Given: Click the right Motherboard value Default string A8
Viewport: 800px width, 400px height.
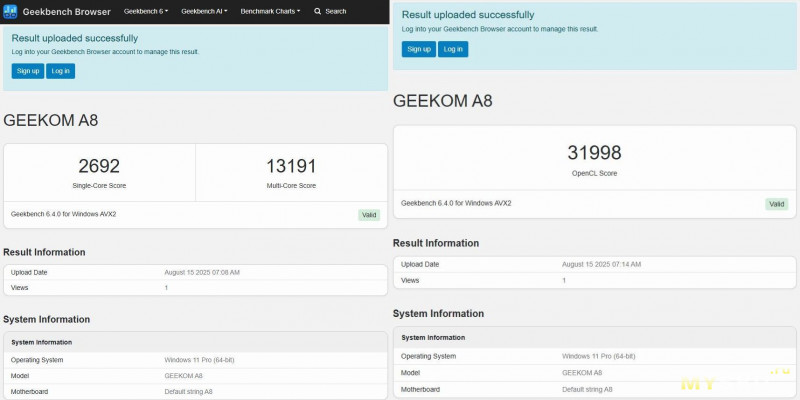Looking at the screenshot, I should (587, 389).
